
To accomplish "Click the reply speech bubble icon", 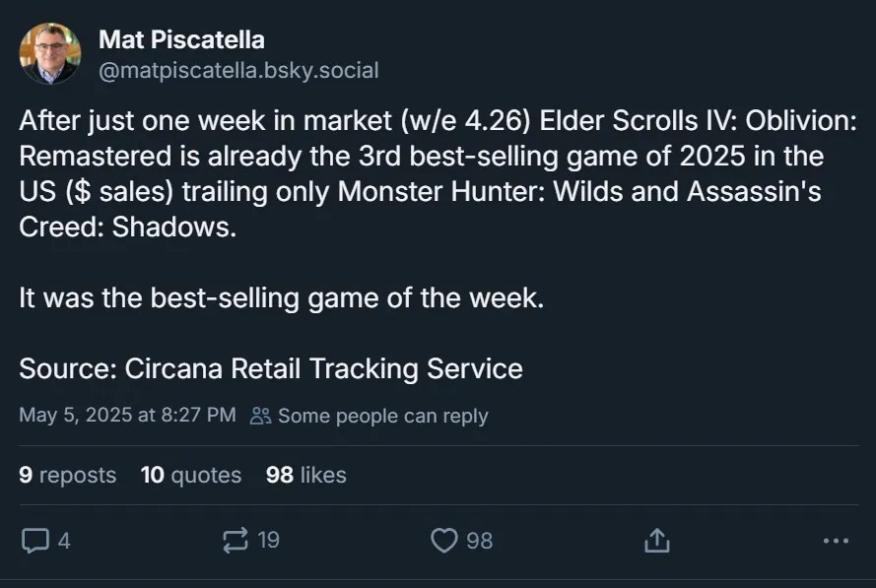I will tap(35, 540).
